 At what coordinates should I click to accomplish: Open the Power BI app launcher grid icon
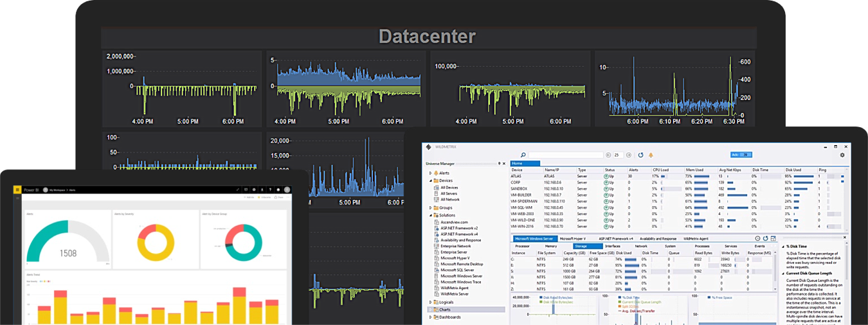tap(17, 189)
